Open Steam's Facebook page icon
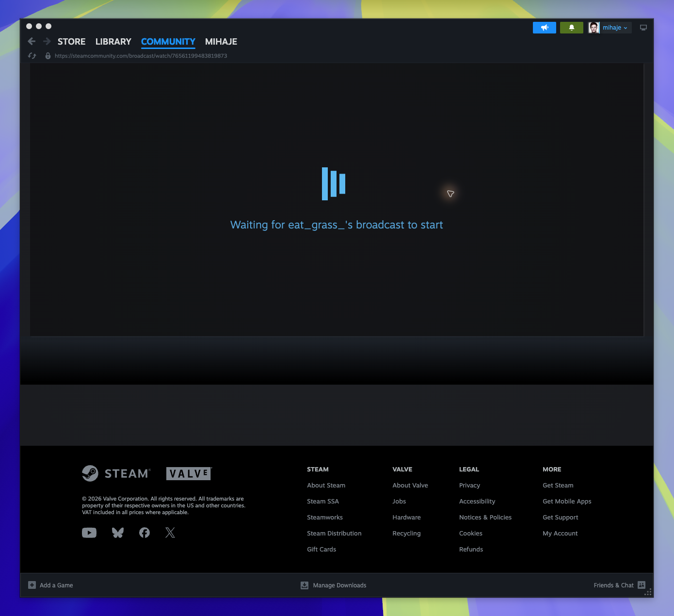Viewport: 674px width, 616px height. point(144,533)
